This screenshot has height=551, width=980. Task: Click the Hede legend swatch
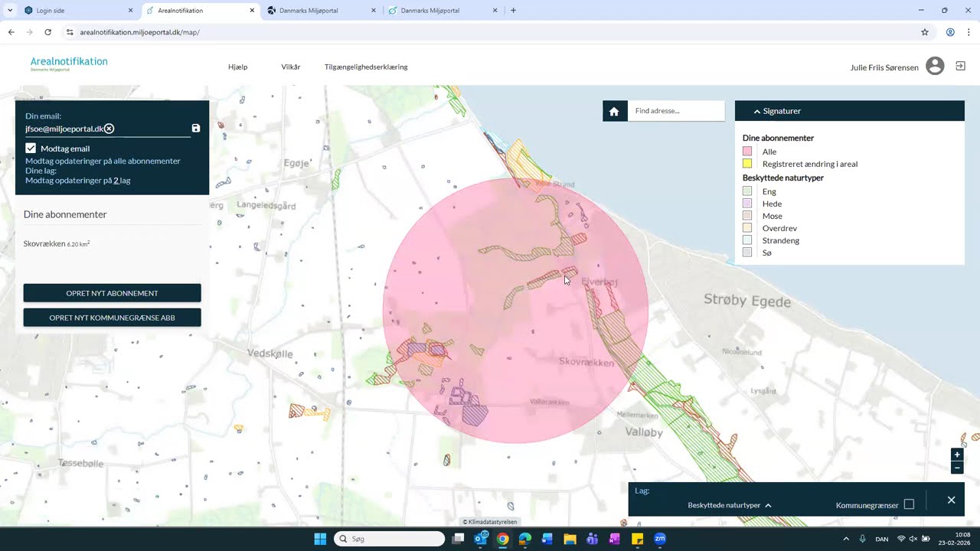coord(747,204)
